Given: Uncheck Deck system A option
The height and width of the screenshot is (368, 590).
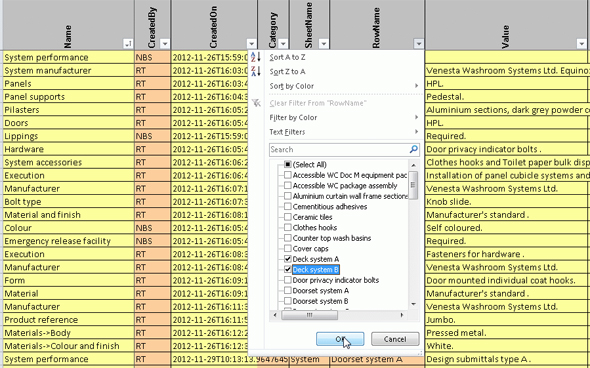Looking at the screenshot, I should click(288, 259).
